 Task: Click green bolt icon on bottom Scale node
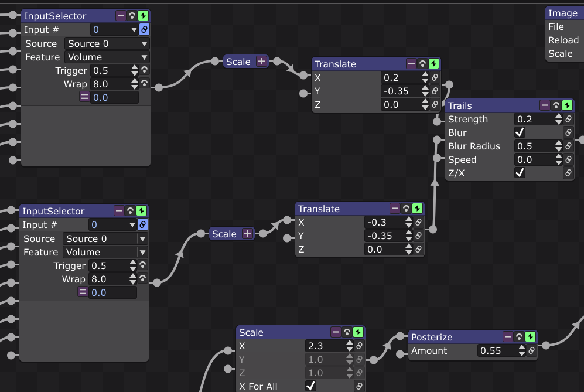click(358, 332)
